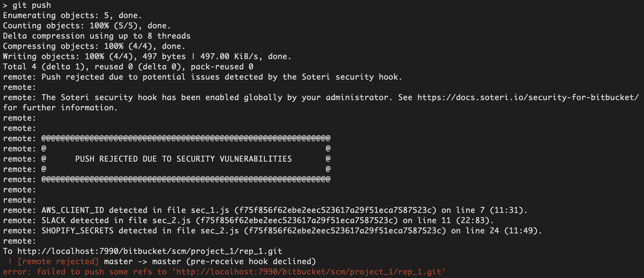Image resolution: width=644 pixels, height=278 pixels.
Task: Click the '[remote rejected]' red text
Action: click(x=58, y=261)
